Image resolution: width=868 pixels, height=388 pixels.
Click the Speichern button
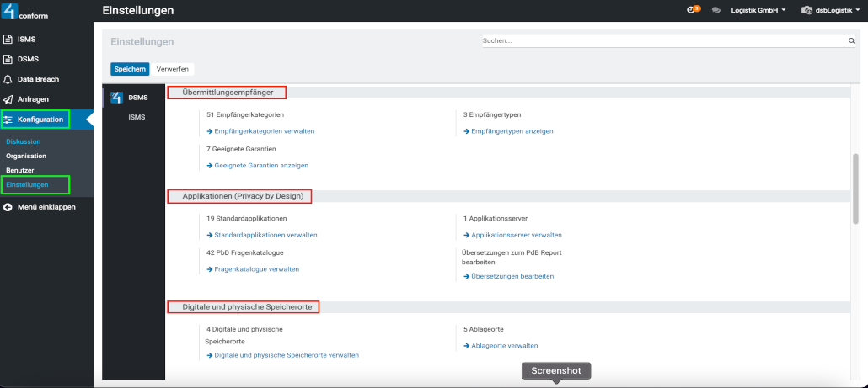pos(130,69)
